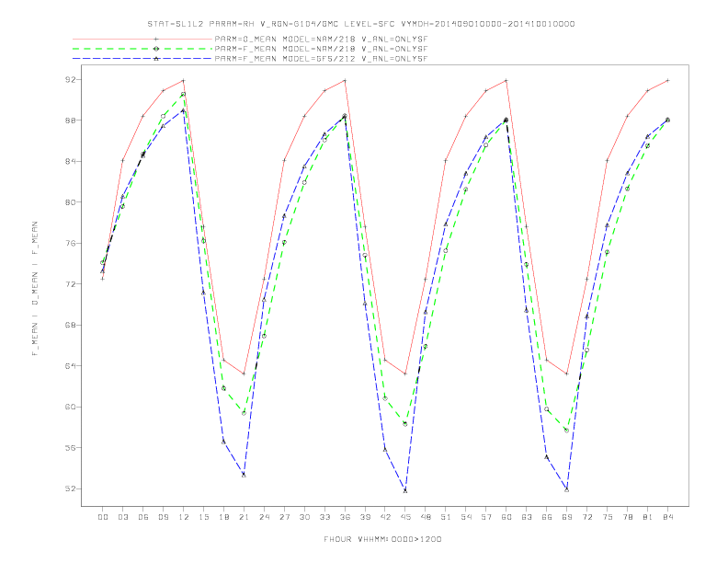Click the vertical y-axis title F_MEAN | O_MEAN | F_MEAN

[35, 289]
